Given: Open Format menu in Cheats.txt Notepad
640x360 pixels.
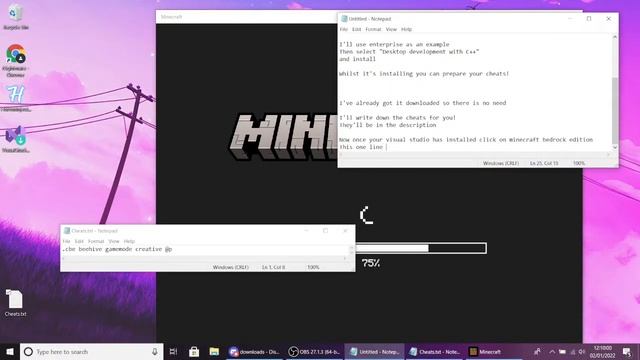Looking at the screenshot, I should tap(96, 241).
